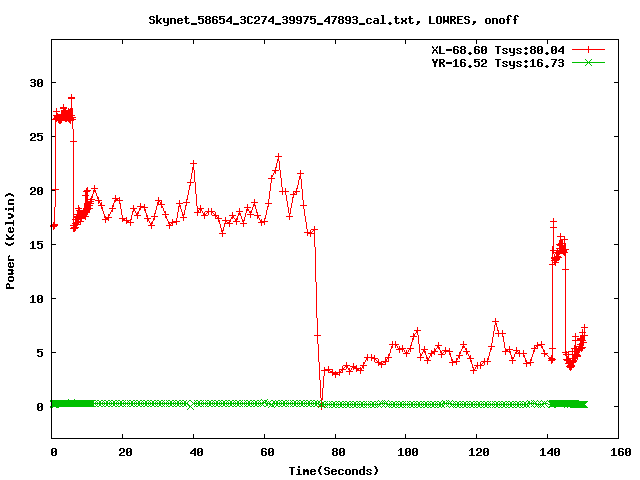Select the XL-68.60 Tsys:80.04 legend label
640x480 pixels.
[498, 50]
